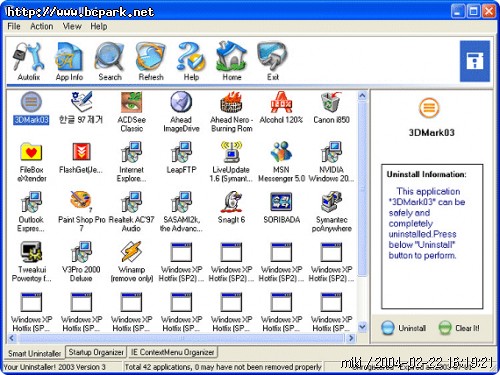
Task: Click the Clear It! button
Action: coord(459,328)
